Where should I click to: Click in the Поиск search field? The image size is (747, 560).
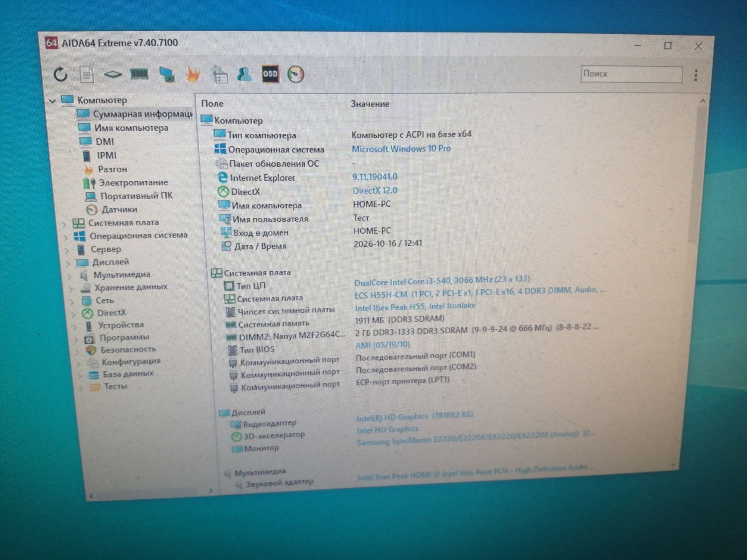631,74
